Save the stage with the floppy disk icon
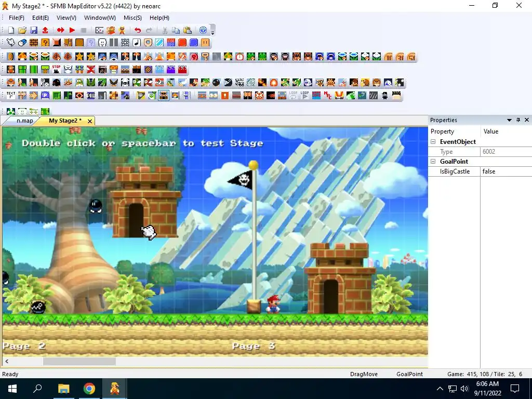Screen dimensions: 532x399 (34, 30)
